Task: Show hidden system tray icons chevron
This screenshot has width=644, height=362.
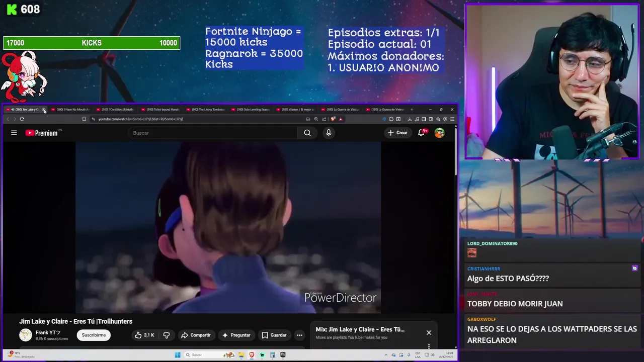Action: click(x=386, y=355)
